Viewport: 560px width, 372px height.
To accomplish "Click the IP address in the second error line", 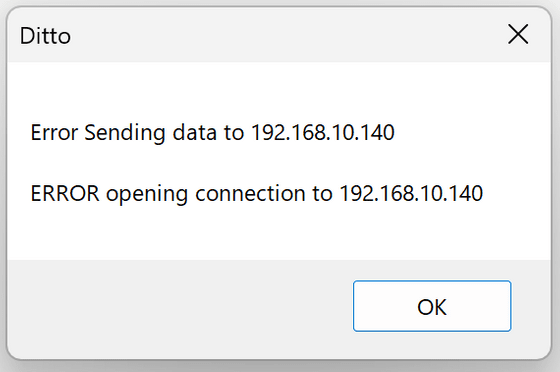I will (x=411, y=193).
